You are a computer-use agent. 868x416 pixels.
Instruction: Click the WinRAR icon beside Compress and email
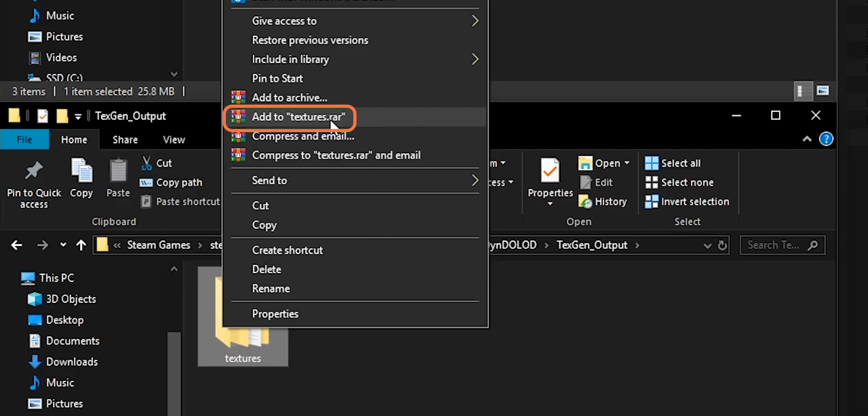pos(238,136)
